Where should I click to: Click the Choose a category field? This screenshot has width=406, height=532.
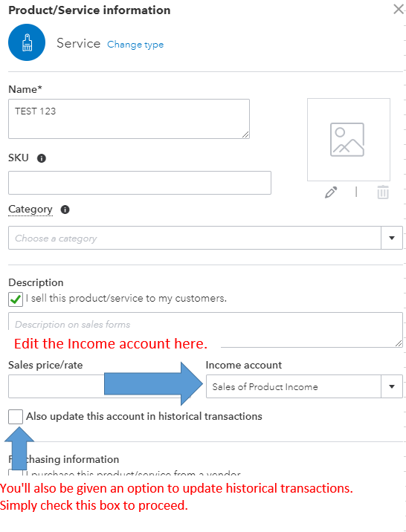(195, 238)
